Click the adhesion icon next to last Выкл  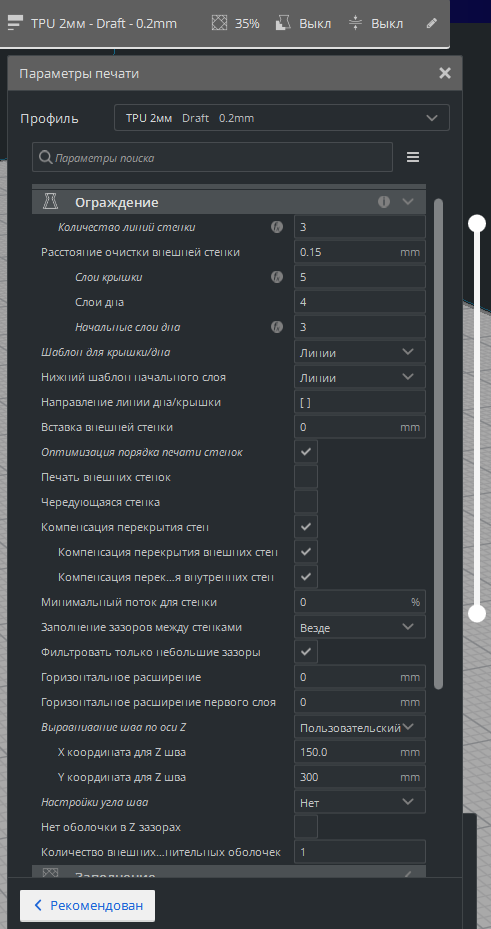coord(355,24)
